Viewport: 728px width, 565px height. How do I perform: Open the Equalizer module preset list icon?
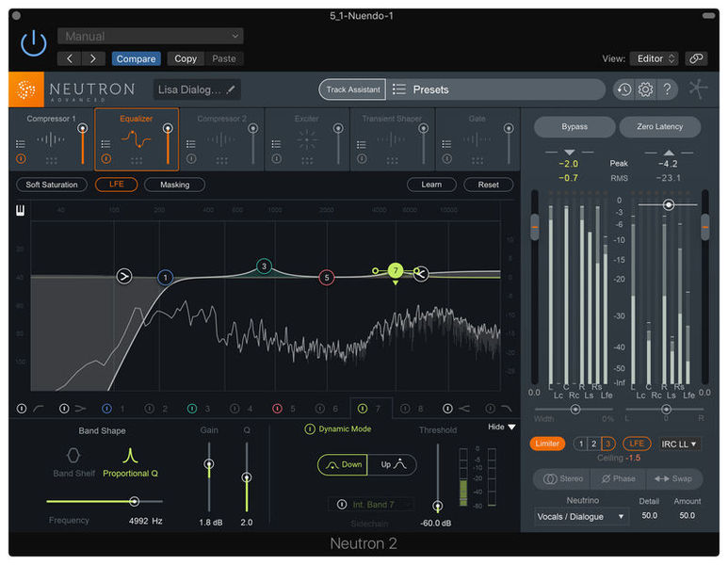pyautogui.click(x=105, y=143)
